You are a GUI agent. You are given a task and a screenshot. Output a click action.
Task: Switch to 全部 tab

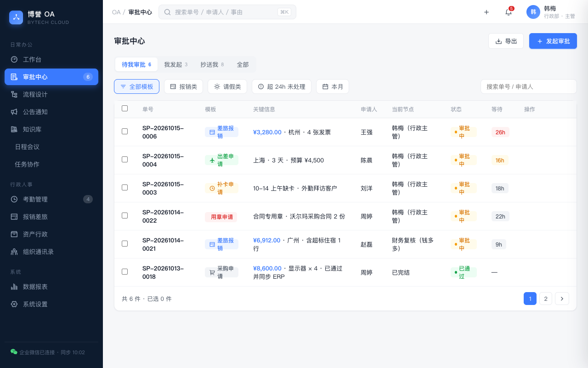coord(243,64)
